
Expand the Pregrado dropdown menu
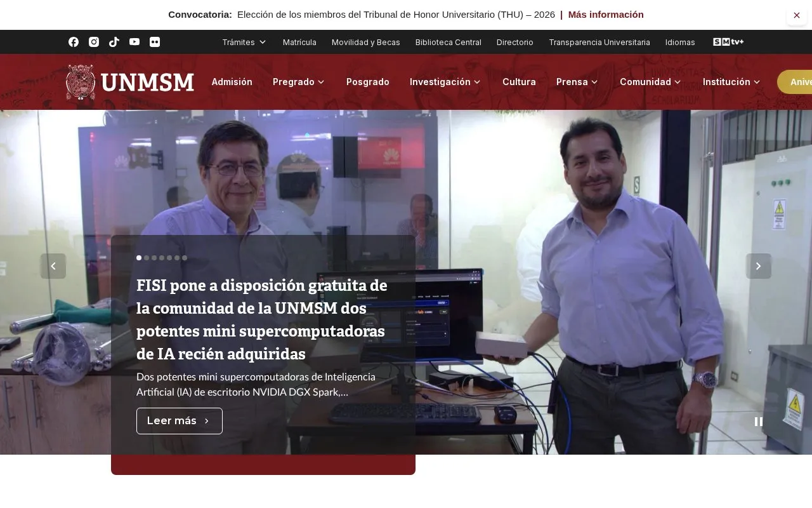click(299, 82)
